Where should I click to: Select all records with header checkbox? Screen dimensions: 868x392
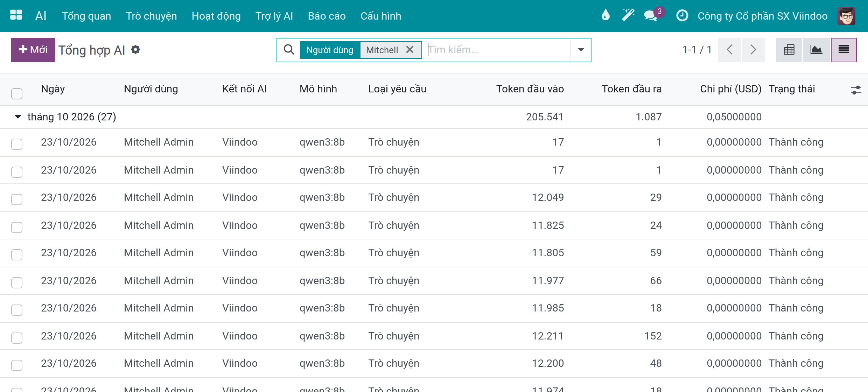pyautogui.click(x=17, y=93)
